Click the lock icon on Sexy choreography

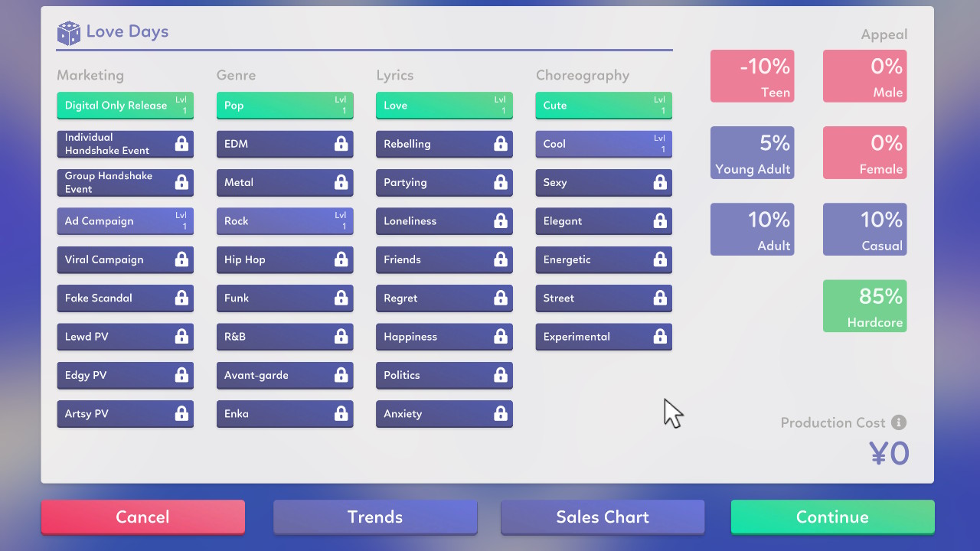[x=660, y=182]
